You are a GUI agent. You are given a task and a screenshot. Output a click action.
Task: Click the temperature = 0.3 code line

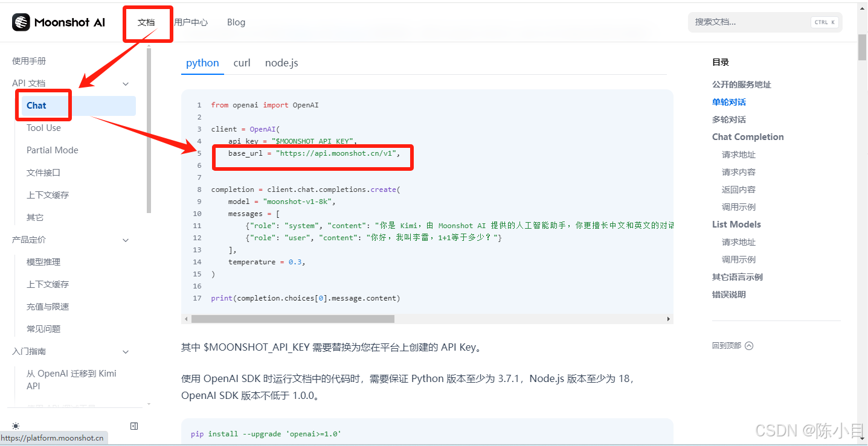point(266,262)
